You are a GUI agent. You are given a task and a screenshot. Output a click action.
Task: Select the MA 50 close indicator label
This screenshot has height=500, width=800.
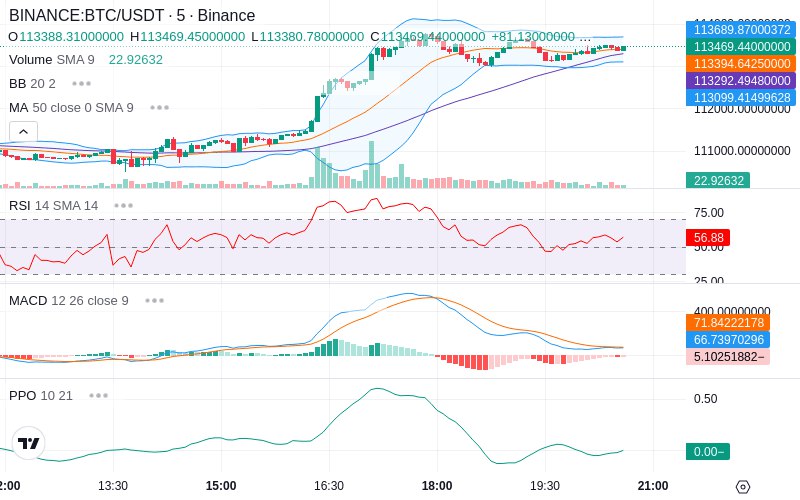(71, 108)
